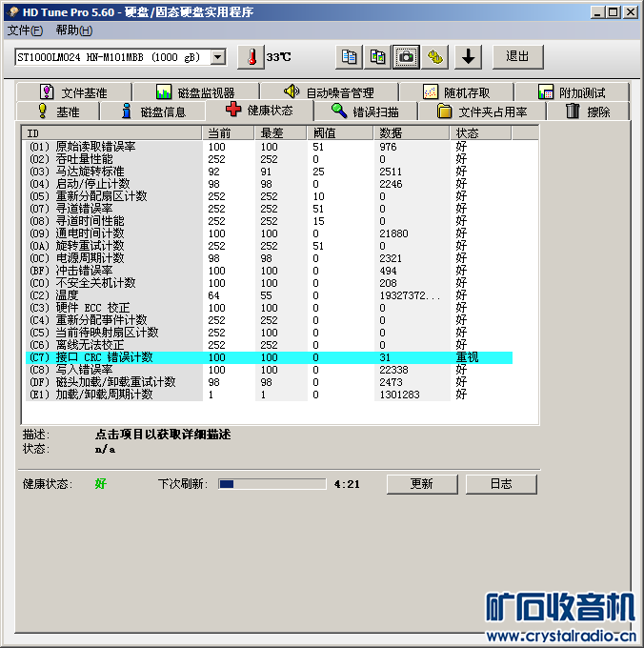Click the blue info disk icon
The height and width of the screenshot is (648, 644).
point(127,111)
